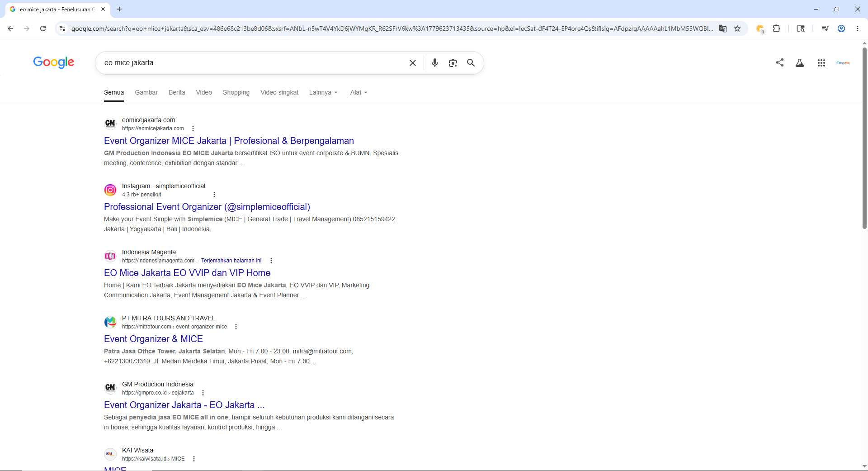This screenshot has height=471, width=868.
Task: Open Chrome profile icon
Action: (841, 29)
